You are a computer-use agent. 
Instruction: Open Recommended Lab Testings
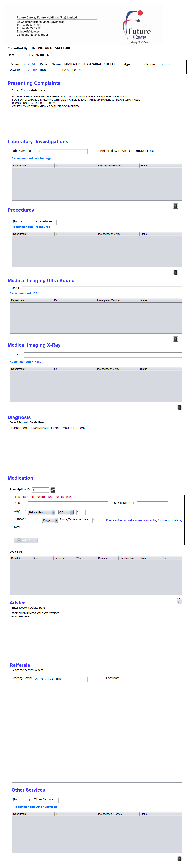32,158
